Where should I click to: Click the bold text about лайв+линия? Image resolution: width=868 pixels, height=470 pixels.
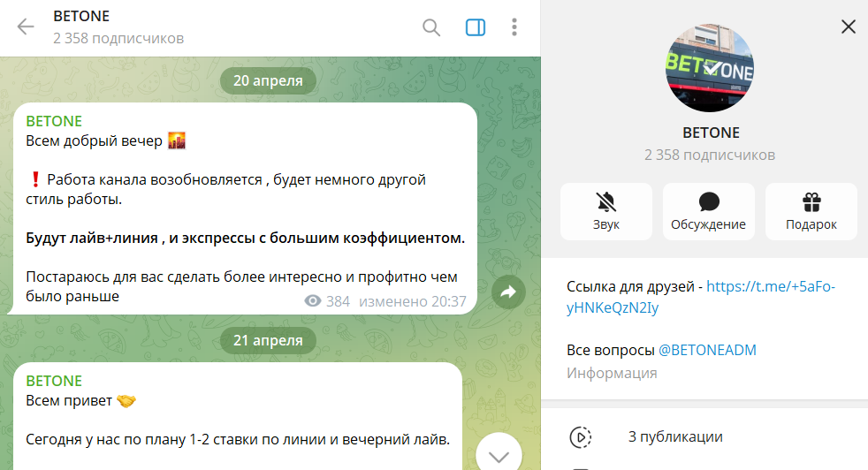pos(245,238)
